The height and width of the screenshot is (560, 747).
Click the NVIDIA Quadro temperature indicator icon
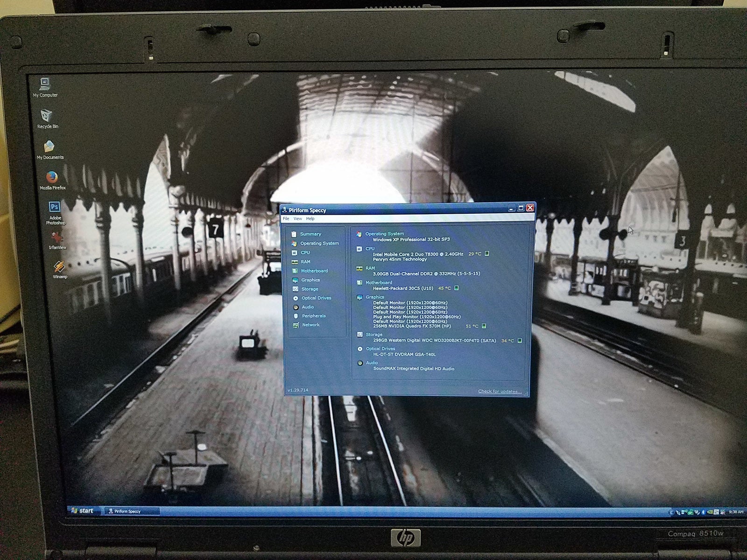coord(484,326)
